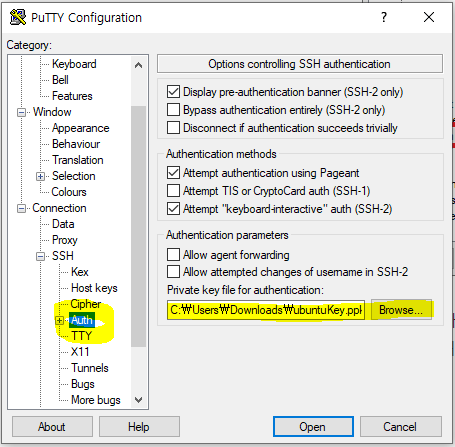Viewport: 455px width, 447px height.
Task: Expand the Selection tree node
Action: 40,176
